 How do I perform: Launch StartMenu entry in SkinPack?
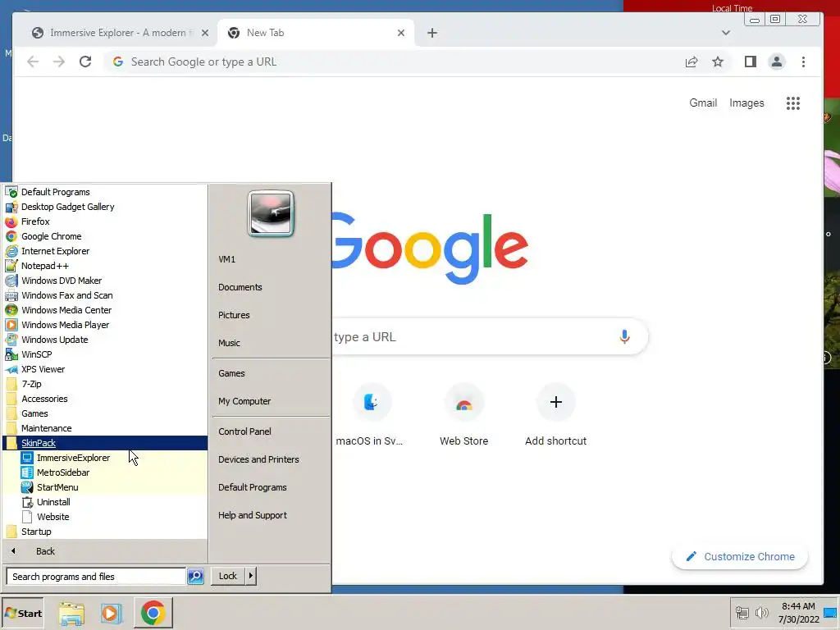point(105,487)
